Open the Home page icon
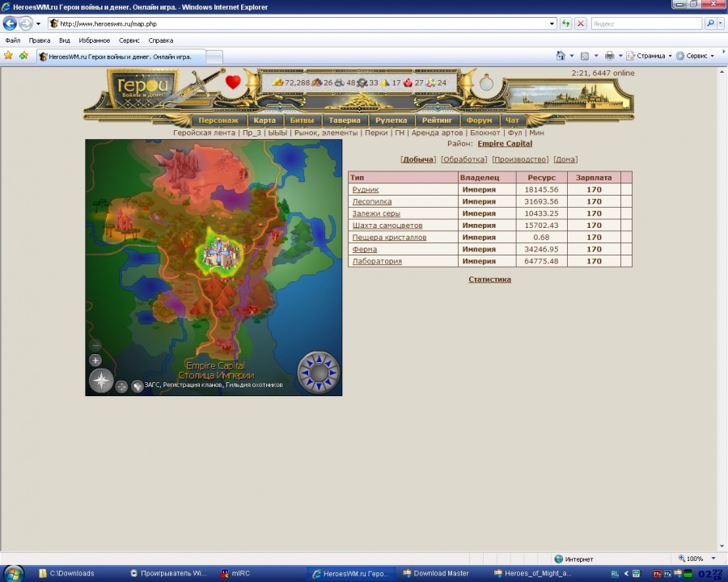 [561, 56]
